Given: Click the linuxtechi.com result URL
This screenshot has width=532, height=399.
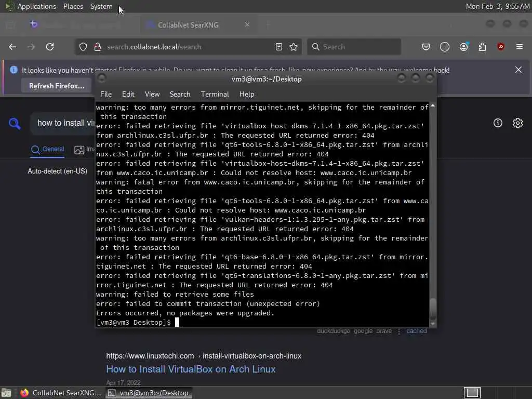Looking at the screenshot, I should coord(204,356).
